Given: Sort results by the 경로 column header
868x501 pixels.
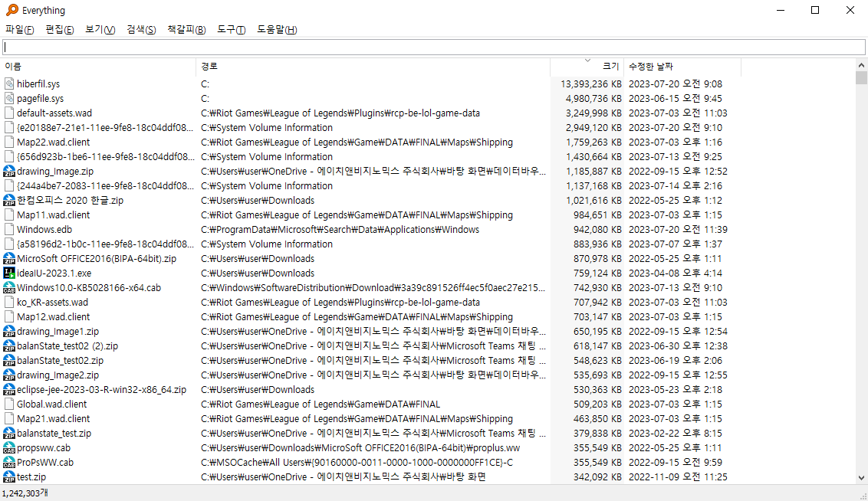Looking at the screenshot, I should pyautogui.click(x=373, y=67).
